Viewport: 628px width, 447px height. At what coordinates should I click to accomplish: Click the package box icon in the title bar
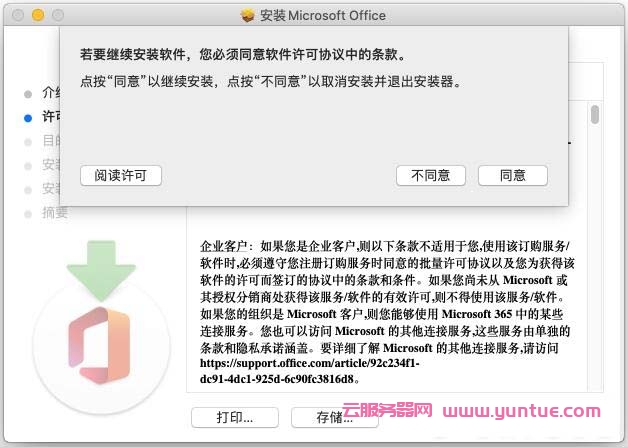click(248, 15)
